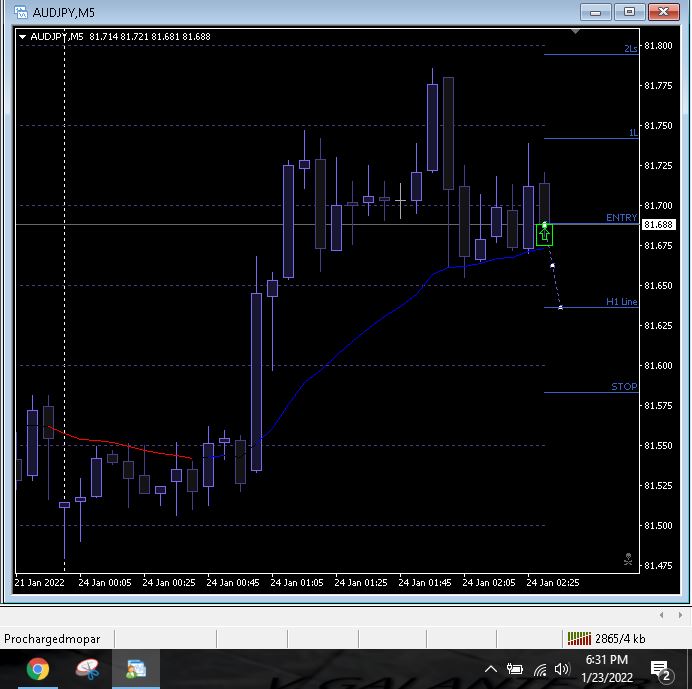Select the ENTRY horizontal line label
The image size is (692, 689).
[x=621, y=218]
